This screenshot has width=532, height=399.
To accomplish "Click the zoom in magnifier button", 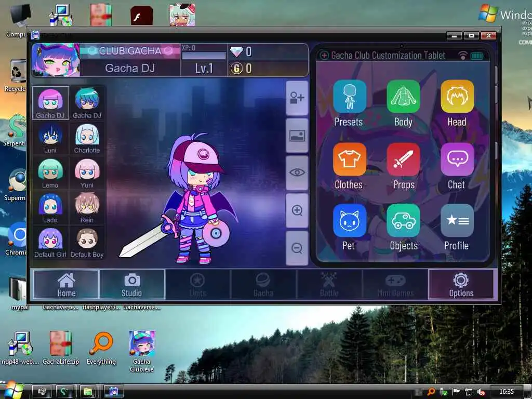I will [297, 210].
